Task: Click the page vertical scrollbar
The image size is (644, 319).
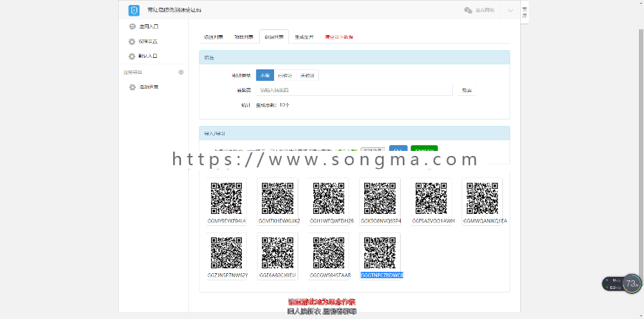Action: (x=640, y=156)
